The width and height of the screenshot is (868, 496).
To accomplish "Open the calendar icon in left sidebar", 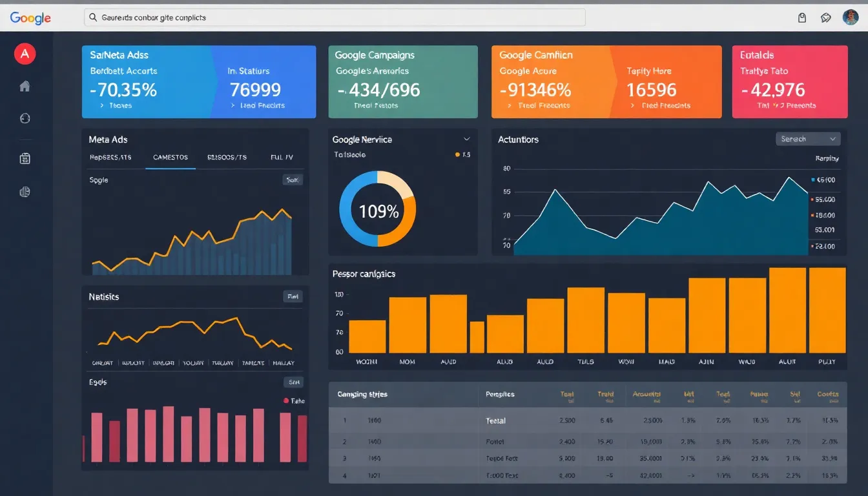I will point(25,158).
